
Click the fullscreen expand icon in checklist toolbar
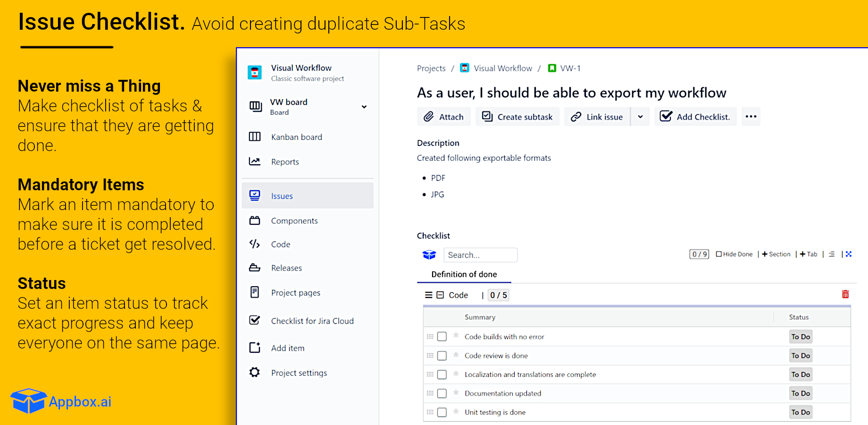click(849, 254)
